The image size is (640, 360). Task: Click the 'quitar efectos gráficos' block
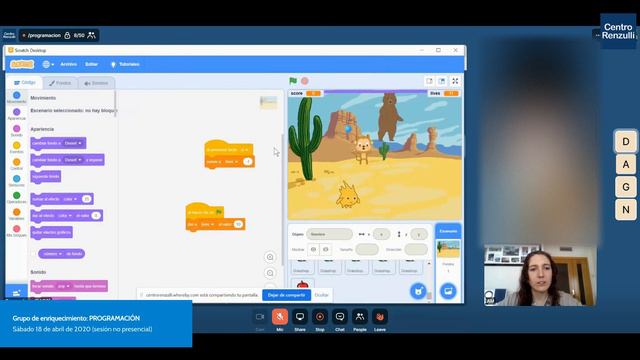coord(51,232)
